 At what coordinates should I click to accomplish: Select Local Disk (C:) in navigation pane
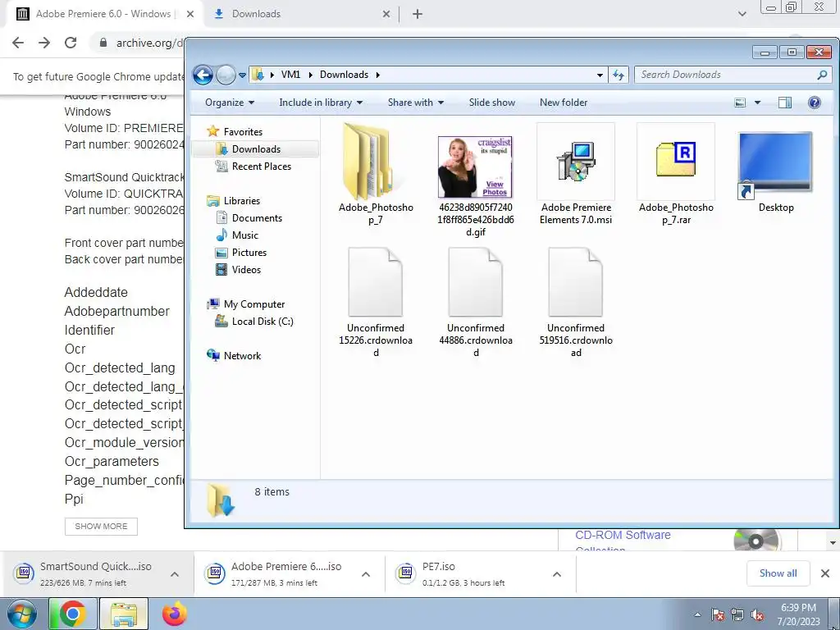262,322
